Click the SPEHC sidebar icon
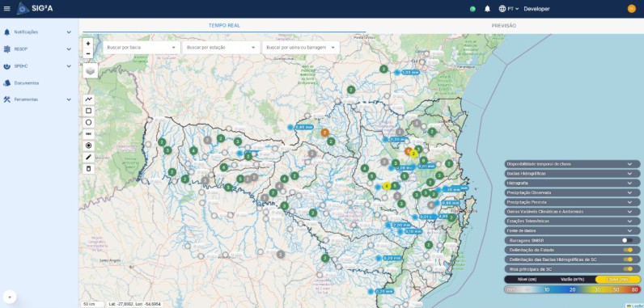The width and height of the screenshot is (644, 308). pyautogui.click(x=6, y=66)
